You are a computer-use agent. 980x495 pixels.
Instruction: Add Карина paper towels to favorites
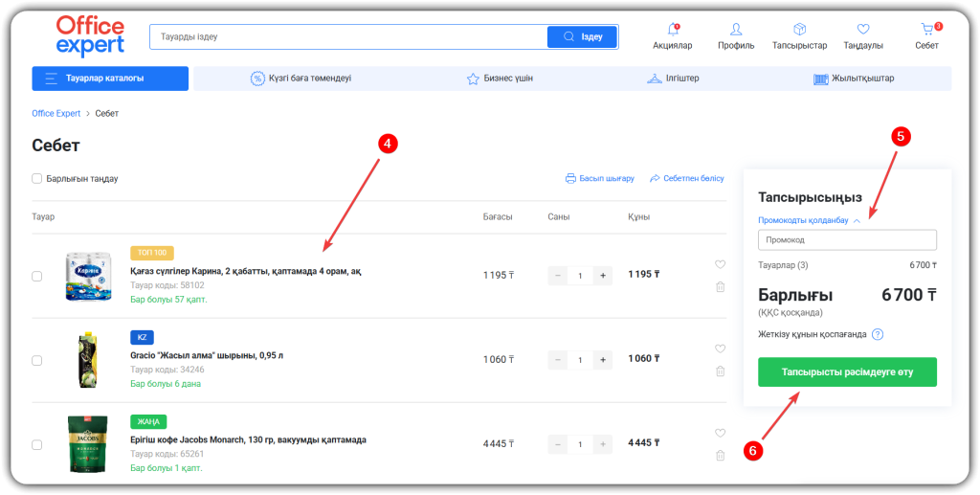click(720, 264)
